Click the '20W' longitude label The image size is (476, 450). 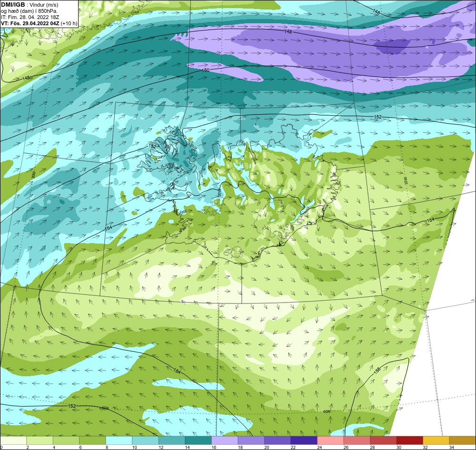pos(219,193)
